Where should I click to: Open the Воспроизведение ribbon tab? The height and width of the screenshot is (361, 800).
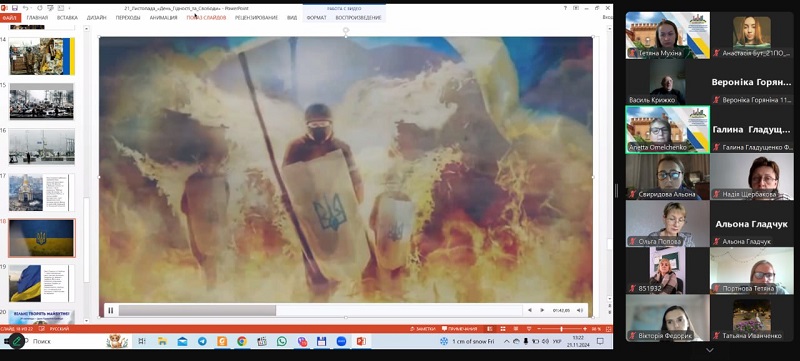pyautogui.click(x=358, y=18)
